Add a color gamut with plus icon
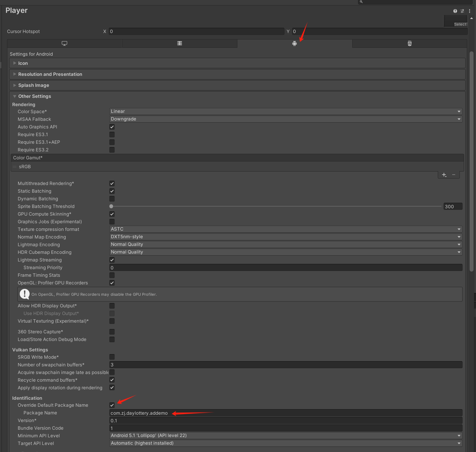476x452 pixels. point(444,175)
